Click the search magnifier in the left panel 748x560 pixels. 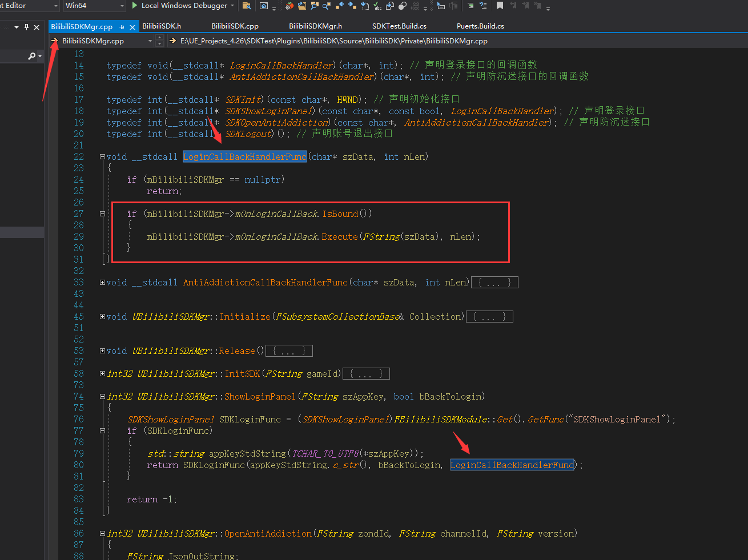point(32,56)
